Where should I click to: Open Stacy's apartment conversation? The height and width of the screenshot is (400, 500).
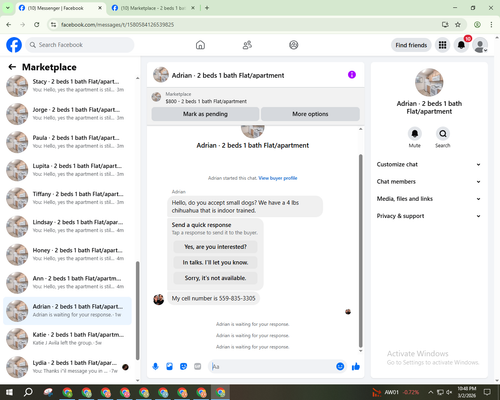pos(67,85)
